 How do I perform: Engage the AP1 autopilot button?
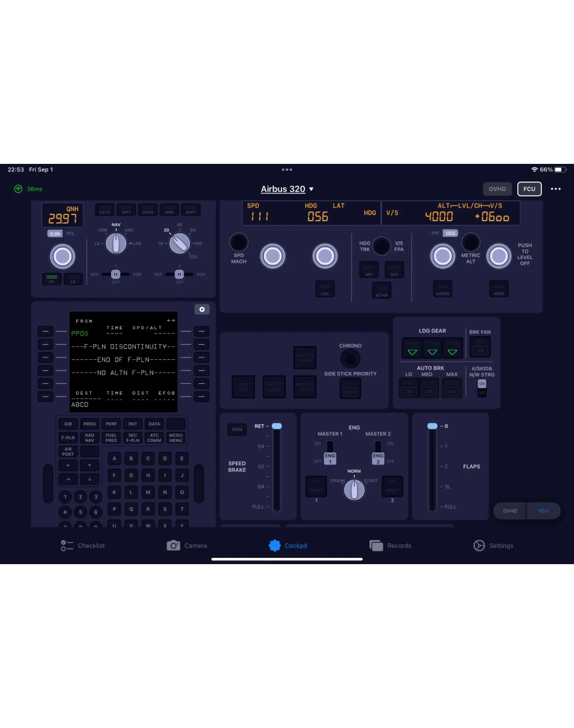pyautogui.click(x=368, y=270)
